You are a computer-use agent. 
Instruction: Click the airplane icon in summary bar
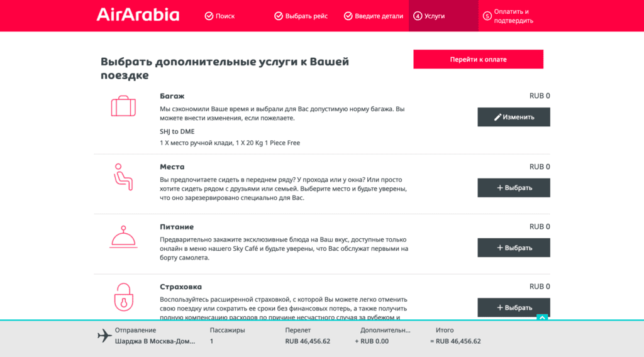[x=104, y=336]
